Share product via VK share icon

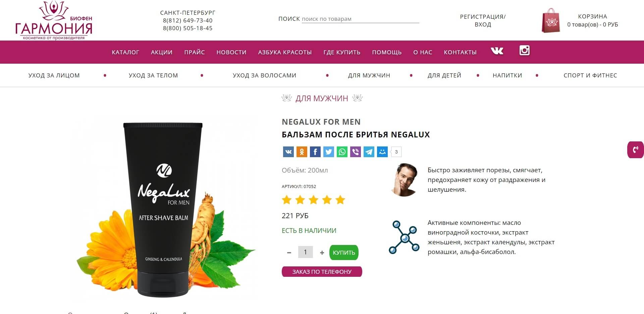coord(288,152)
